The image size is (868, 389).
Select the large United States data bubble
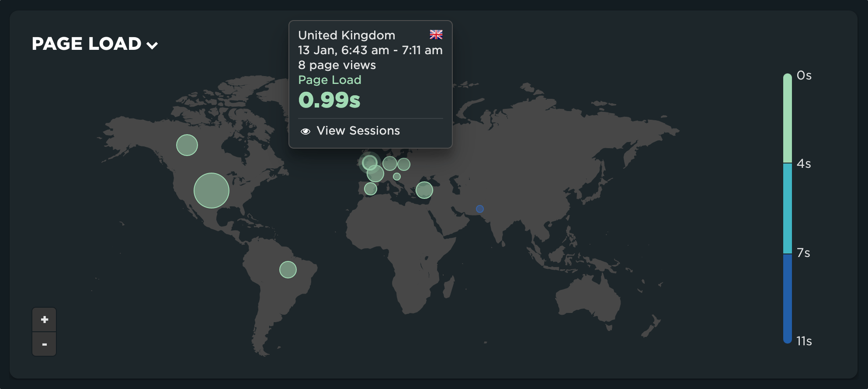(211, 190)
